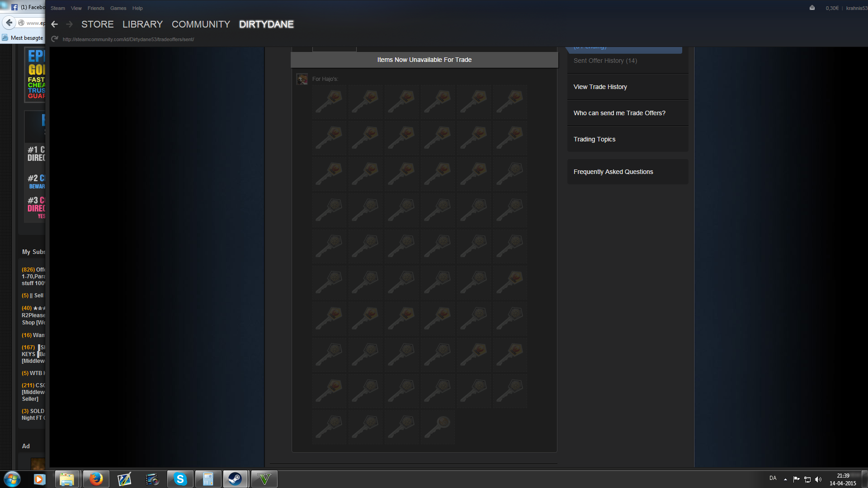Click View Trade History

(600, 87)
